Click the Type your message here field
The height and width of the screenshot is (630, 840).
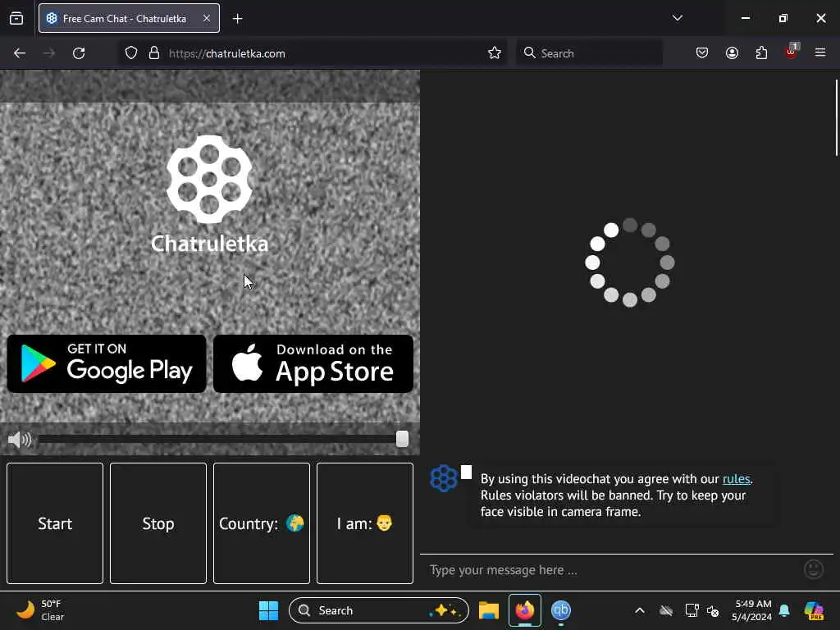click(x=614, y=570)
